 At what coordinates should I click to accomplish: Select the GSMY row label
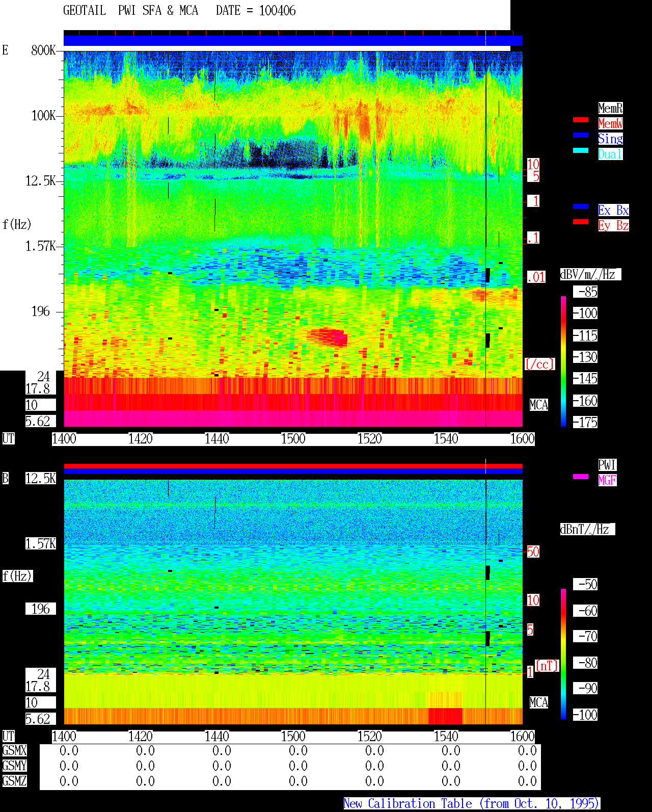(x=14, y=766)
